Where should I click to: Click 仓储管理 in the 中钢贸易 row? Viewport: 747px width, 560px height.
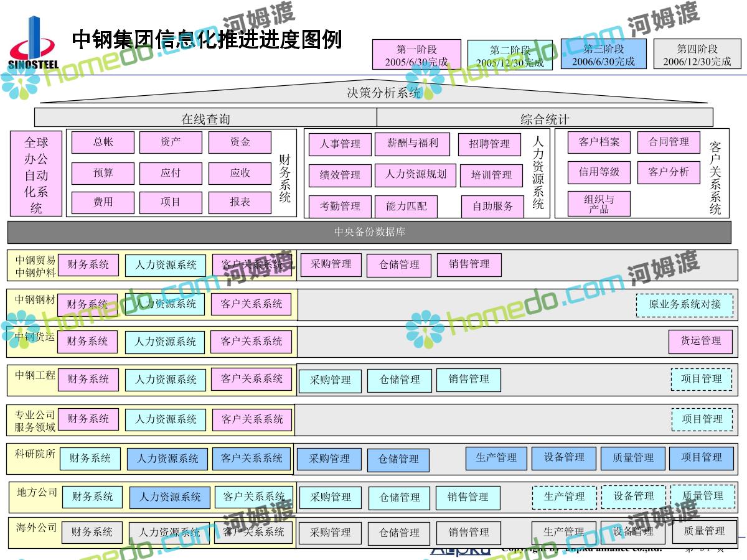[399, 265]
